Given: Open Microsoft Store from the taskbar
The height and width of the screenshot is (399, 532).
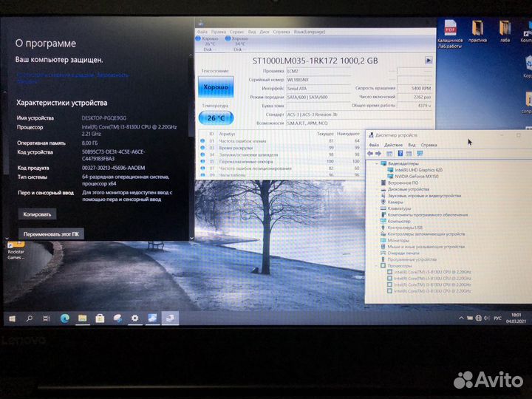Looking at the screenshot, I should coord(100,318).
